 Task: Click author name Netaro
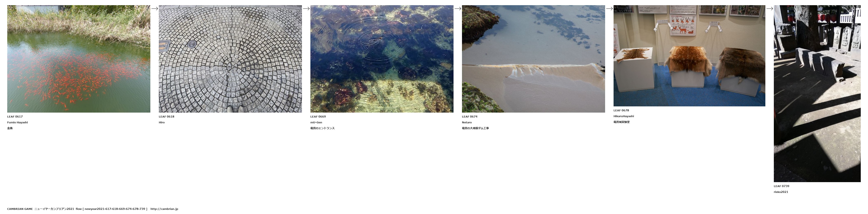click(x=467, y=123)
